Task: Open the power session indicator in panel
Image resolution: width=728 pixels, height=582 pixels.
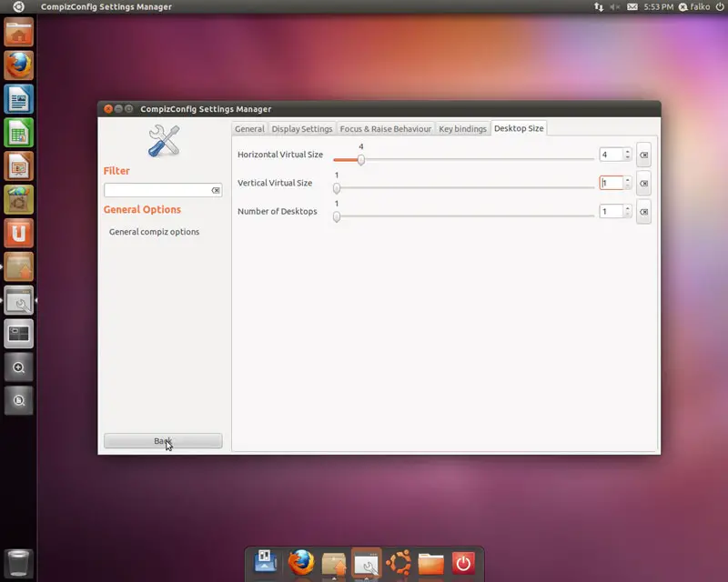Action: tap(720, 6)
